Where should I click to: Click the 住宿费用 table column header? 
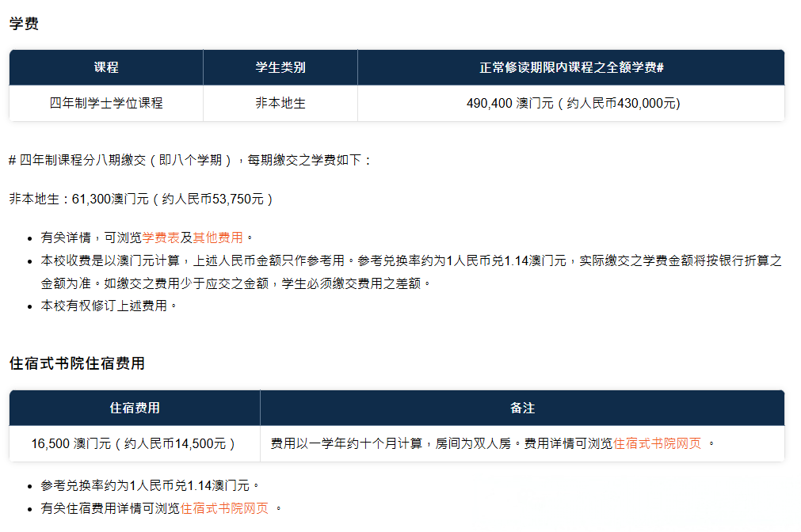pyautogui.click(x=135, y=408)
